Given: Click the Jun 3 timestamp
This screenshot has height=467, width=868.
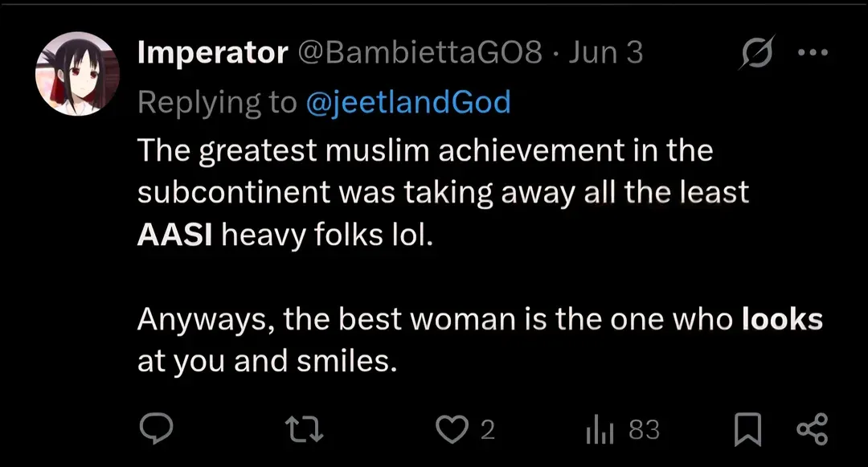Looking at the screenshot, I should tap(605, 53).
